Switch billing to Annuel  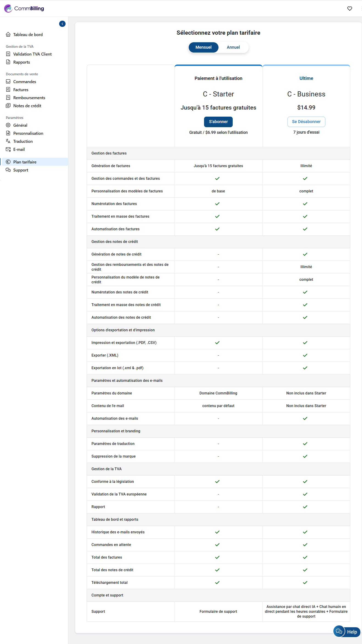233,47
